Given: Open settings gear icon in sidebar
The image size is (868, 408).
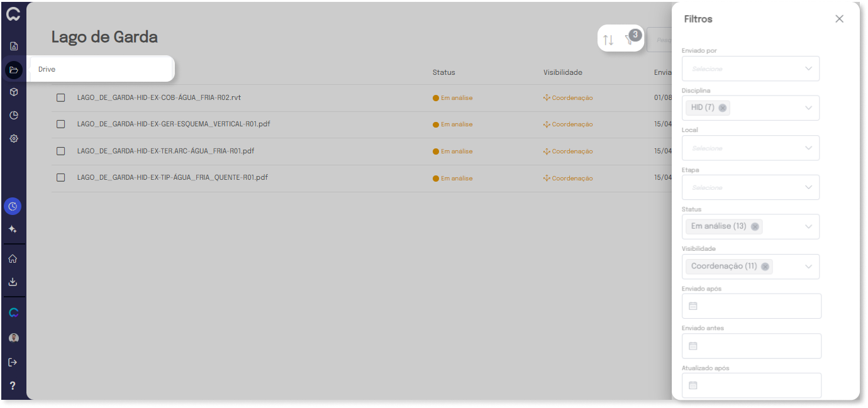Looking at the screenshot, I should (14, 138).
